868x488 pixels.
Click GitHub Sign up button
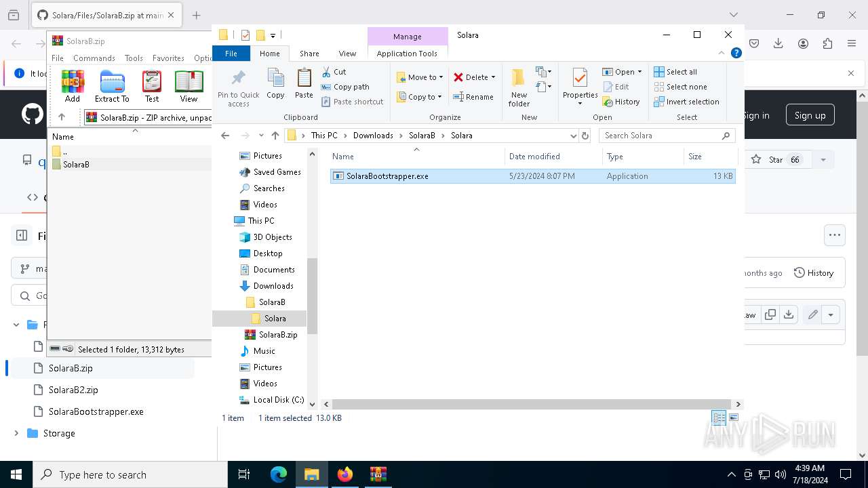(x=810, y=115)
